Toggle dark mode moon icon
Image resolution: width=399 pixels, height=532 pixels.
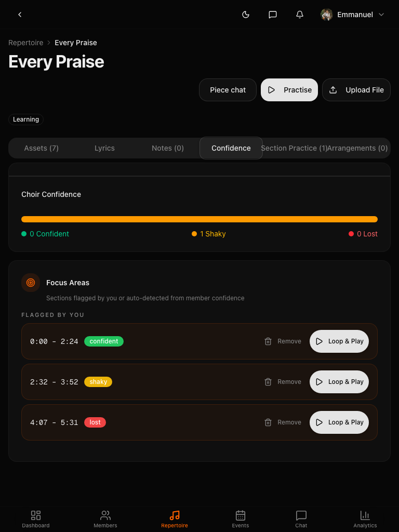pos(246,15)
